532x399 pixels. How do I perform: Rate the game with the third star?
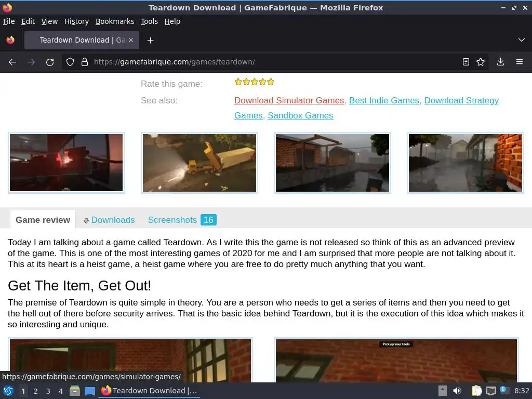(255, 82)
